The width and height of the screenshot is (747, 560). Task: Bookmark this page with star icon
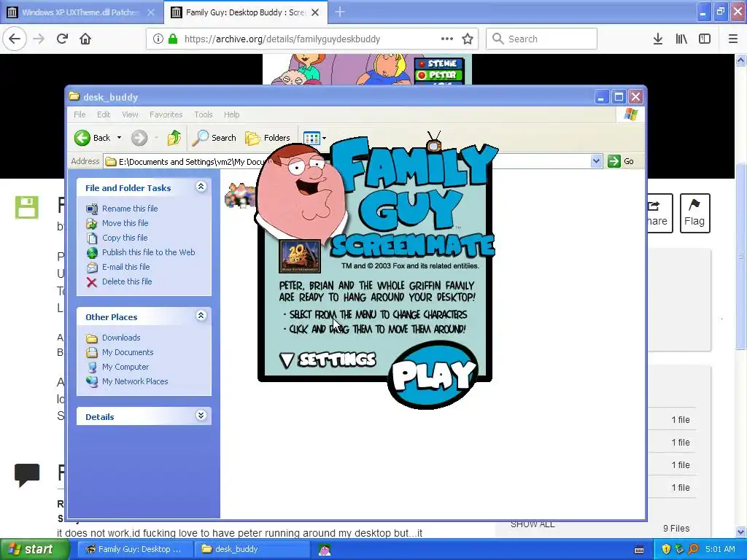click(468, 39)
